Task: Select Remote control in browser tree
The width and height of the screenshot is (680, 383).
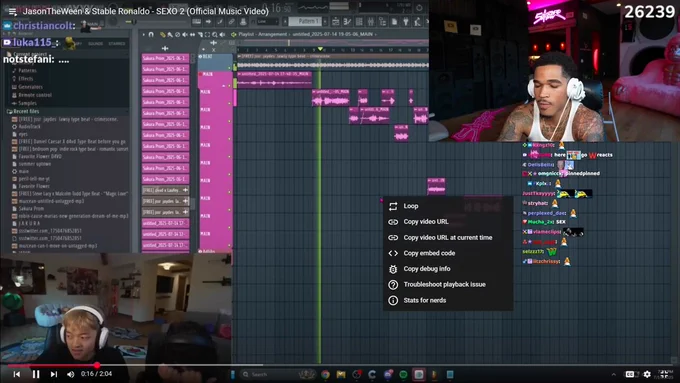Action: pos(34,95)
